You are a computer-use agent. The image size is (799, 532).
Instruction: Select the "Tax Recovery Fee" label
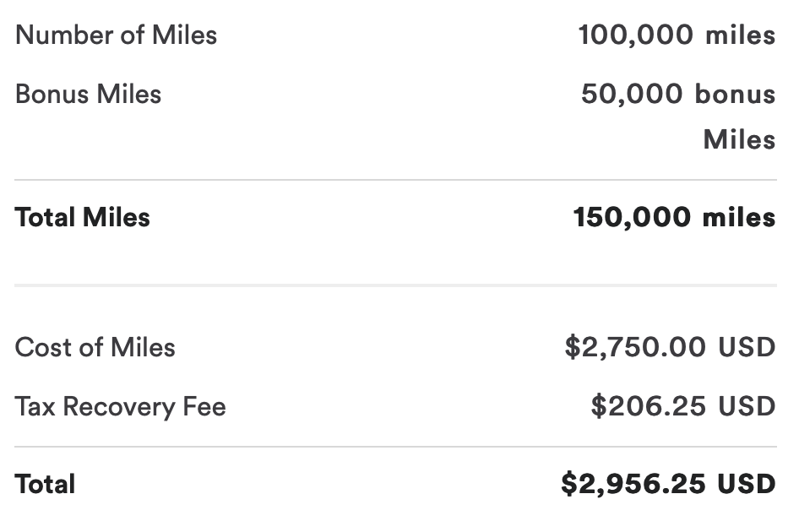pyautogui.click(x=120, y=407)
